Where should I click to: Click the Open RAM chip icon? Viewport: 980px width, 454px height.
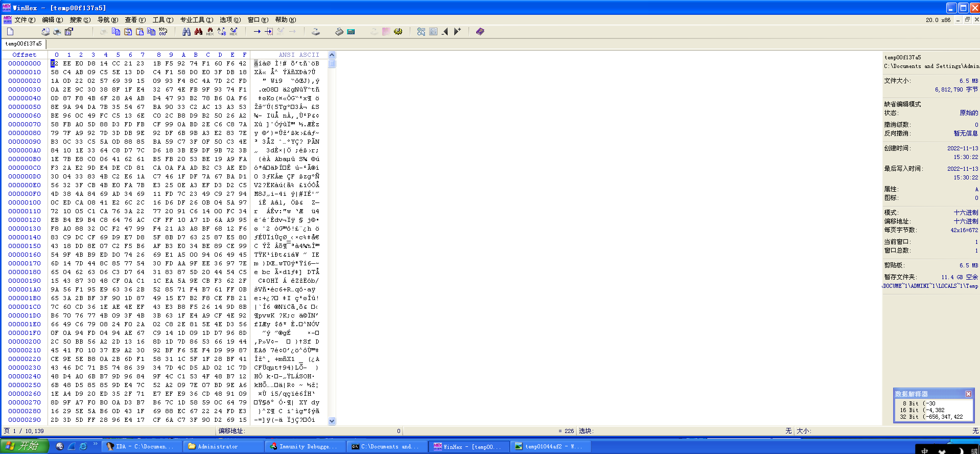[x=339, y=32]
